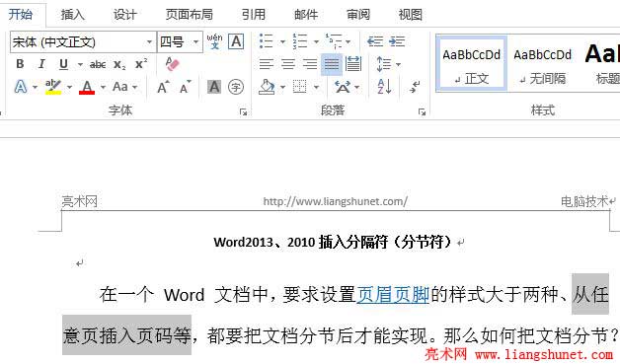Viewport: 620px width, 364px height.
Task: Align text right
Action: [x=310, y=64]
